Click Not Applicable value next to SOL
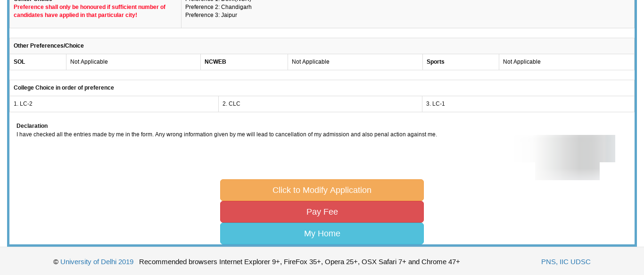Viewport: 644px width, 275px height. 89,62
